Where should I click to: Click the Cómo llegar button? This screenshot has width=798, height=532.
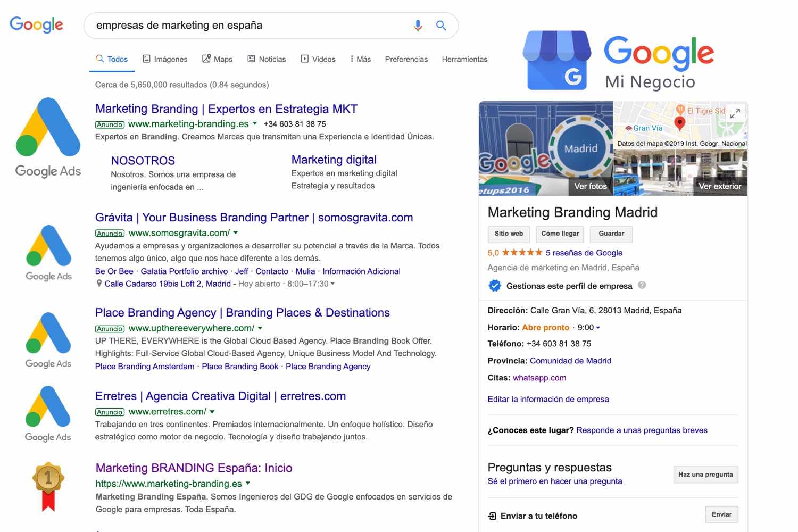[x=560, y=234]
